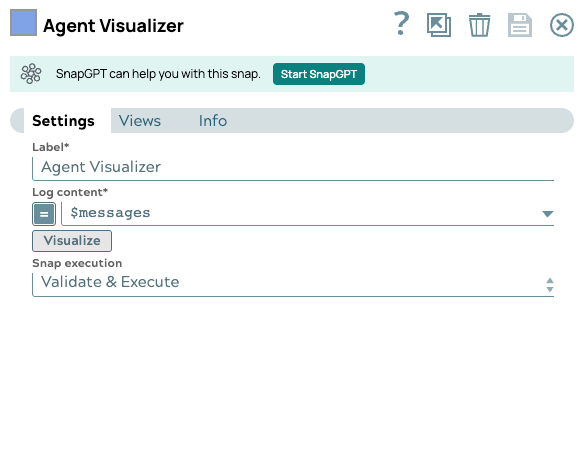This screenshot has width=584, height=476.
Task: Click the blue snap color square
Action: point(23,23)
